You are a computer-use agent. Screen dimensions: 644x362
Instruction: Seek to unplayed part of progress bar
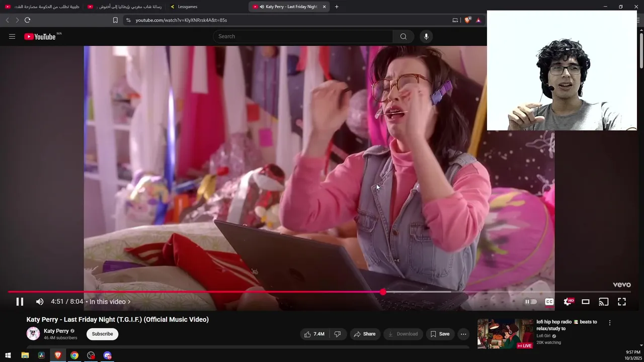click(x=508, y=292)
